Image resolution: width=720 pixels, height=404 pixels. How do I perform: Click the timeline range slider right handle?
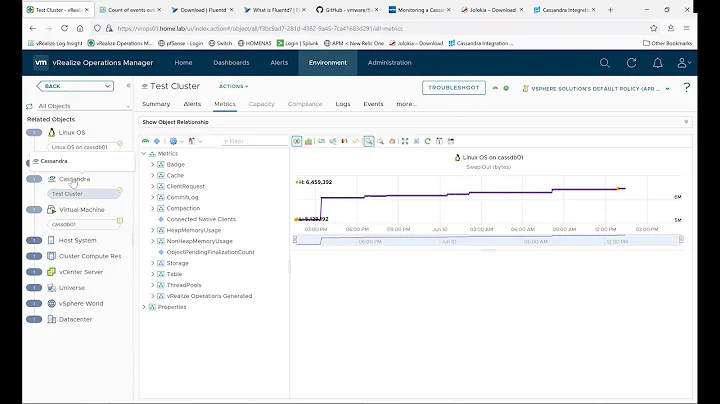click(x=681, y=239)
